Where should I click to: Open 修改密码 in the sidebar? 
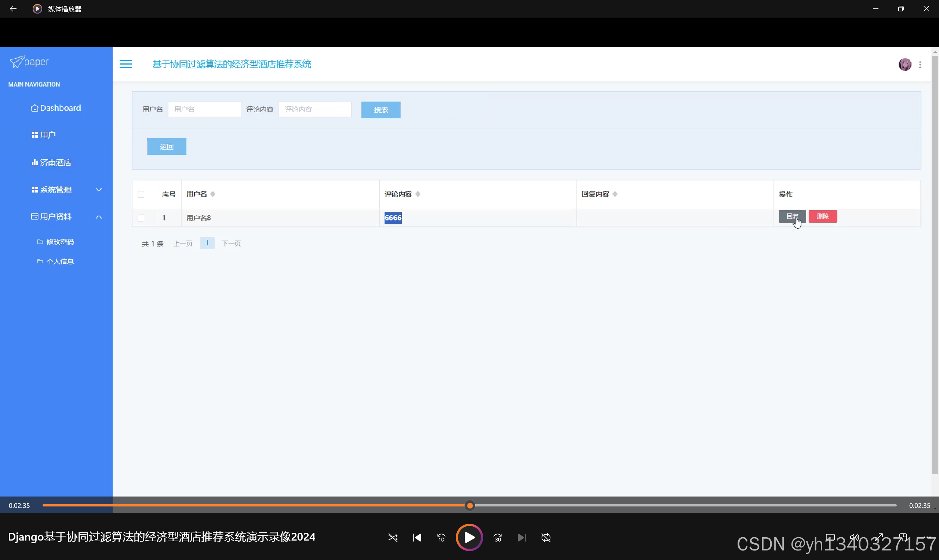60,242
